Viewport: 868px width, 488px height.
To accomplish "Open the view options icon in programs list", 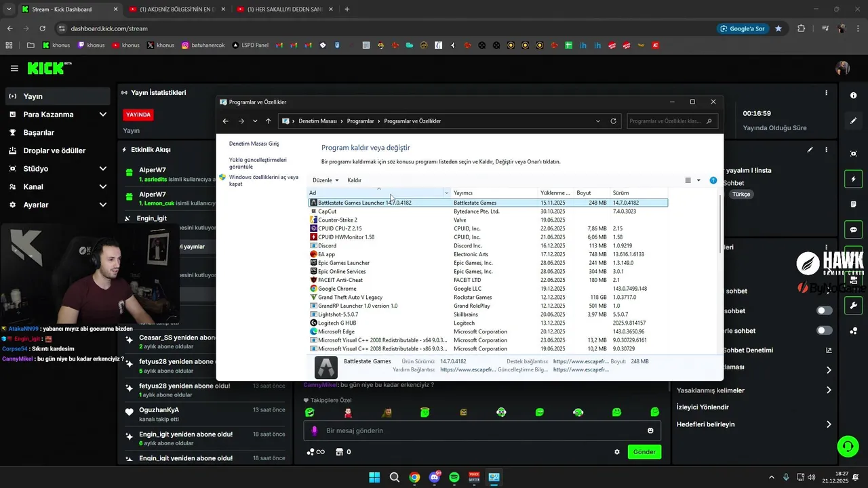I will 688,180.
